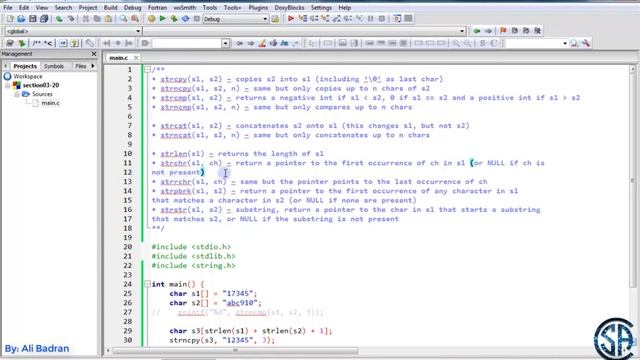
Task: Collapse the section03-20 project node
Action: point(7,85)
